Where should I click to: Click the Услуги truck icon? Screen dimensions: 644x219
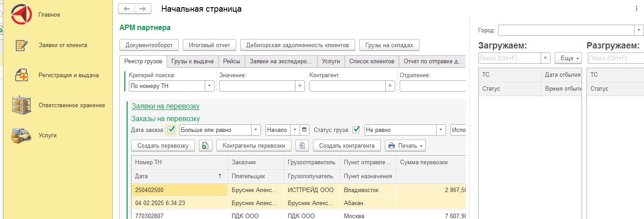22,135
